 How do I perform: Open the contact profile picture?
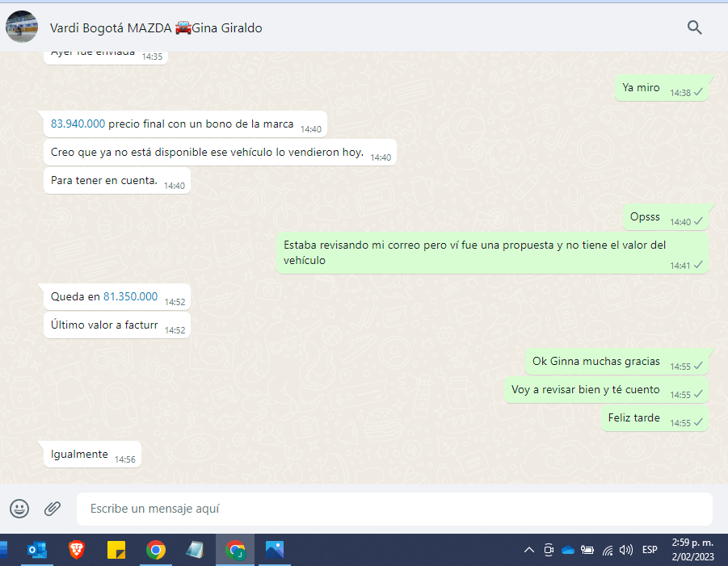[21, 27]
